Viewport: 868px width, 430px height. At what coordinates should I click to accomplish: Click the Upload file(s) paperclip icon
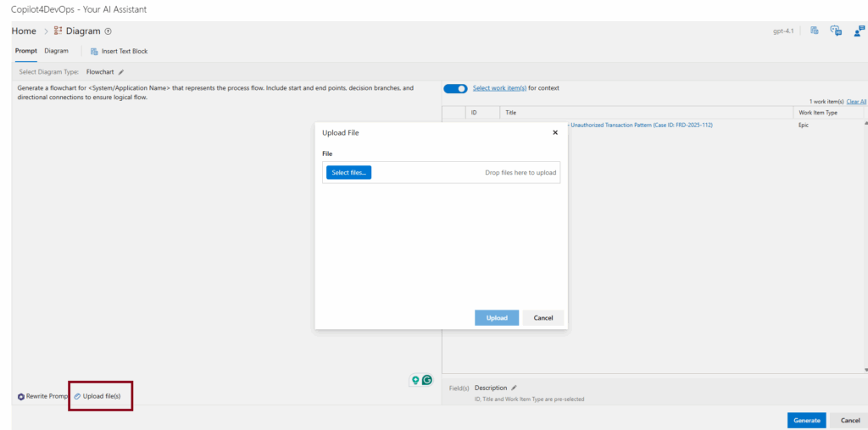(x=77, y=396)
